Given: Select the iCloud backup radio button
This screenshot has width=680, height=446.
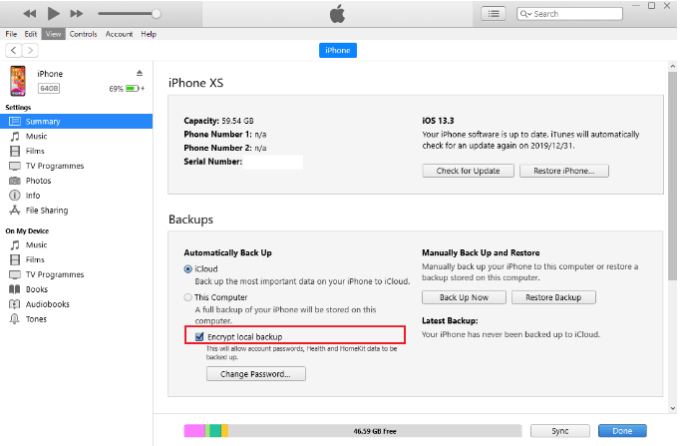Looking at the screenshot, I should pos(188,270).
